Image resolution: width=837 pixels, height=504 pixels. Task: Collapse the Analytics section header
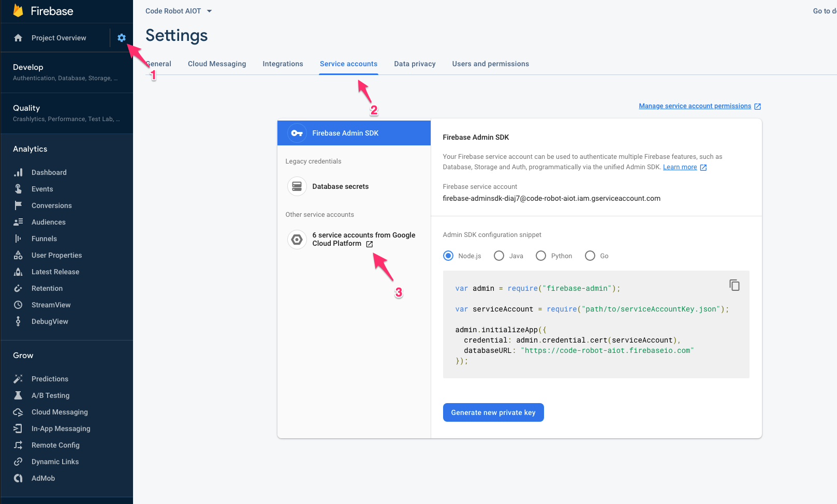pos(30,149)
